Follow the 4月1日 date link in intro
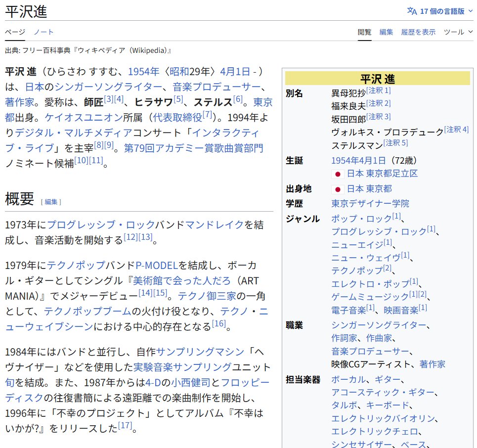Viewport: 477px width, 448px height. 235,72
